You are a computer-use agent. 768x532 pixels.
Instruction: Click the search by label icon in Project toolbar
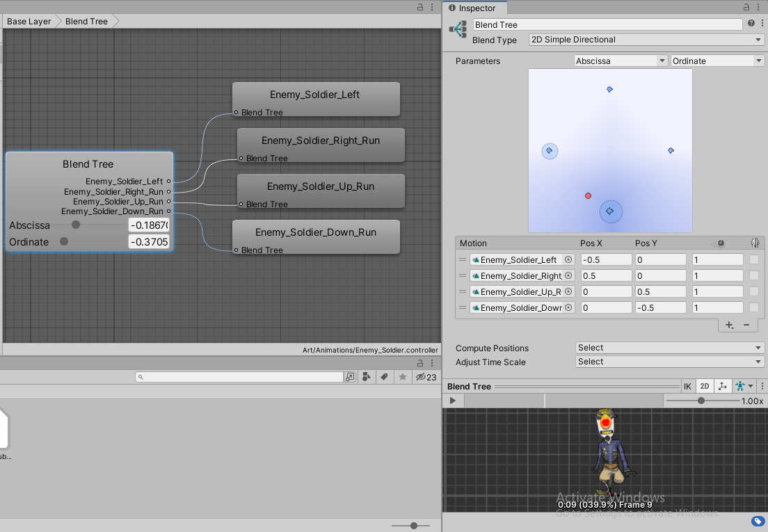383,376
